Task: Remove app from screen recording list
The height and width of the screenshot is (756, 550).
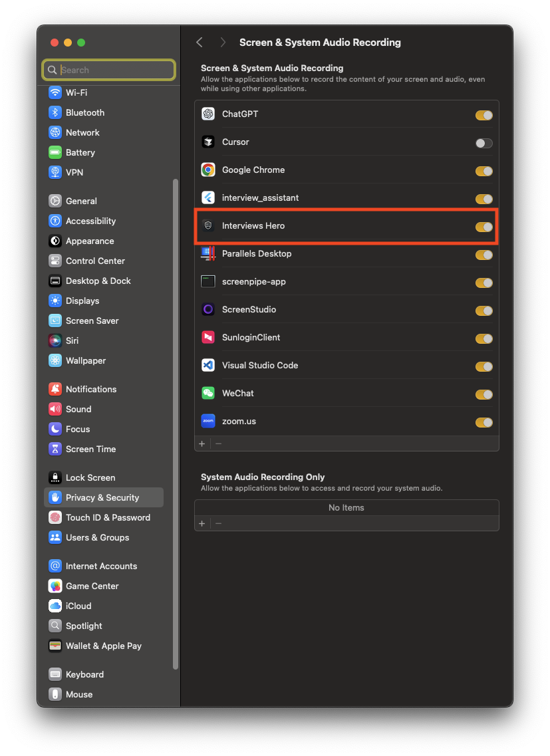Action: coord(219,443)
